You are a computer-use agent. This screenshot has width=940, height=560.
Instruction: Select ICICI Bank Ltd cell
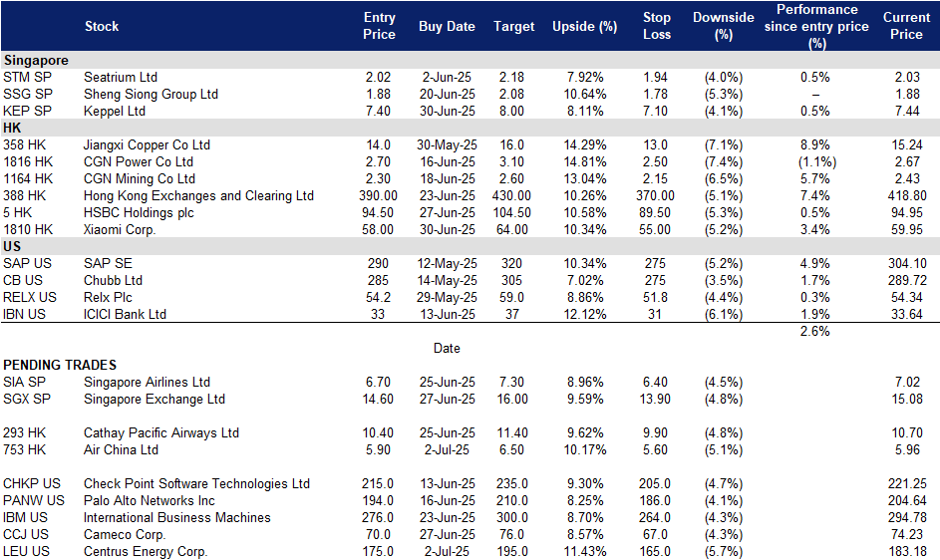click(126, 314)
